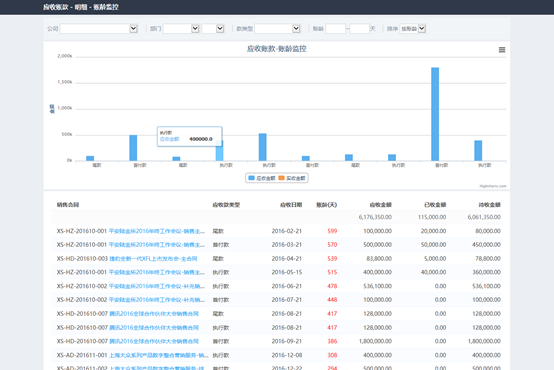Click the 已收金额 column header
Viewport: 554px width, 370px height.
coord(435,205)
